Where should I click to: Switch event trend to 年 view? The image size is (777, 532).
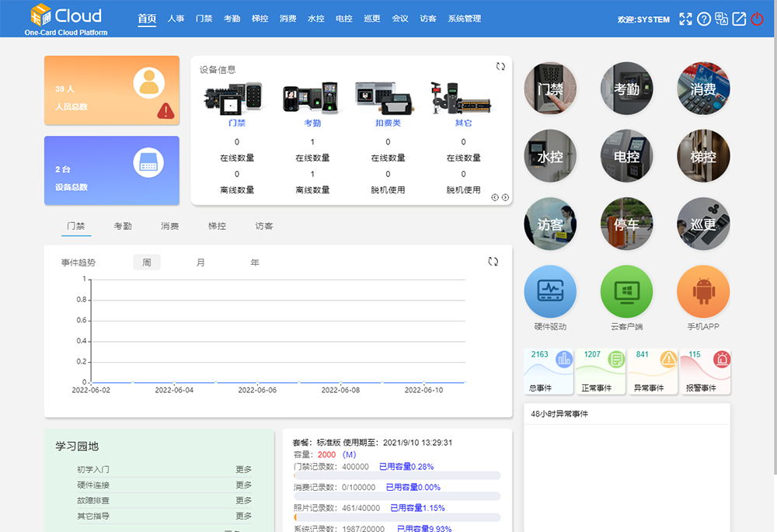pos(255,263)
